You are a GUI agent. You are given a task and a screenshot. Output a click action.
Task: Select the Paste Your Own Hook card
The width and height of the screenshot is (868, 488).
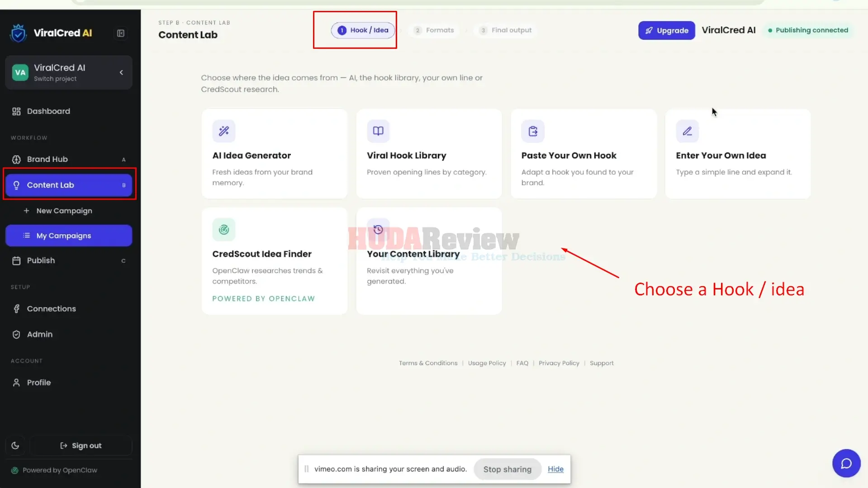[583, 154]
